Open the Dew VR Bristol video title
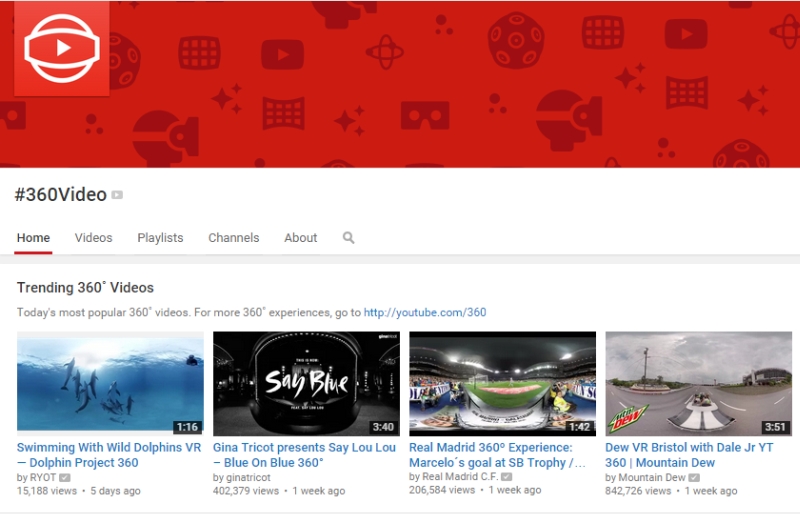This screenshot has height=523, width=800. click(689, 455)
